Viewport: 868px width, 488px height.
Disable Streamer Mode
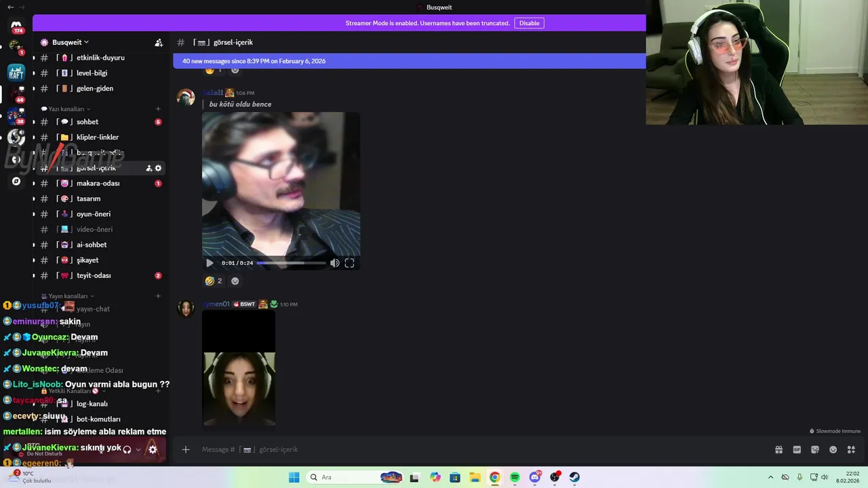click(529, 23)
